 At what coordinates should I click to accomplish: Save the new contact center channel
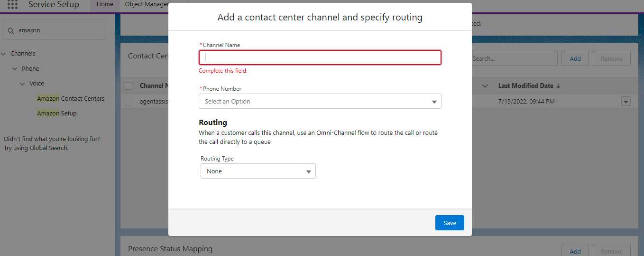pos(449,223)
